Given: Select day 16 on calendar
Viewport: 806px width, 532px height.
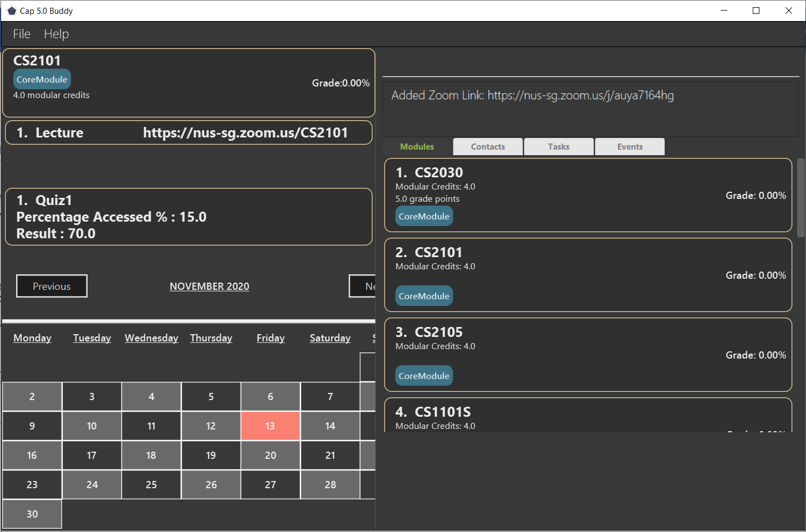Looking at the screenshot, I should [x=32, y=455].
